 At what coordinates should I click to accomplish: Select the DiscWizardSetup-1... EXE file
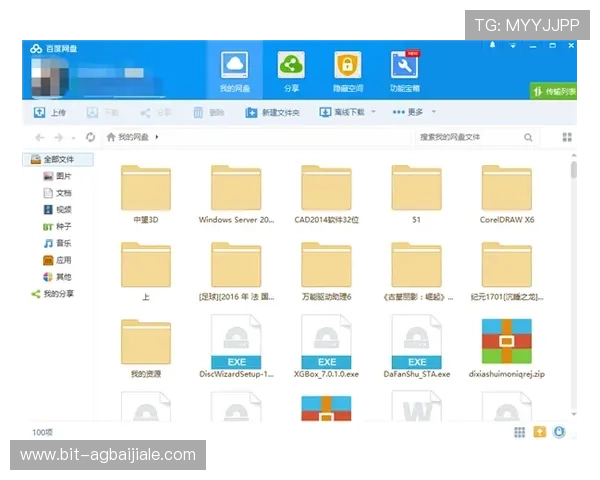(x=236, y=346)
